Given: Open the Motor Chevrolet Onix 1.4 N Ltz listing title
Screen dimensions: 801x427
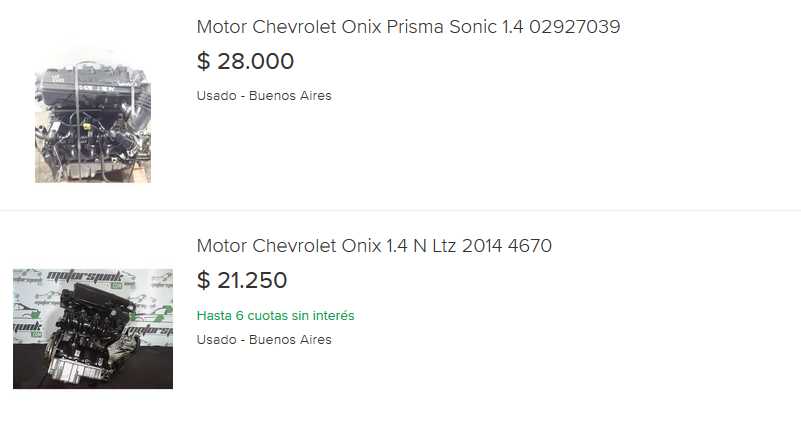Looking at the screenshot, I should tap(374, 246).
